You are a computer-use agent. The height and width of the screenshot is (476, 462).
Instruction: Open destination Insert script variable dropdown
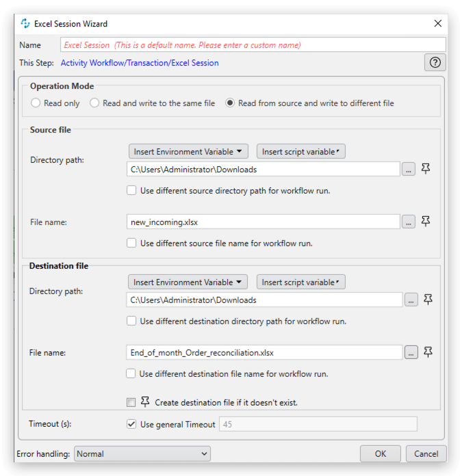click(300, 282)
